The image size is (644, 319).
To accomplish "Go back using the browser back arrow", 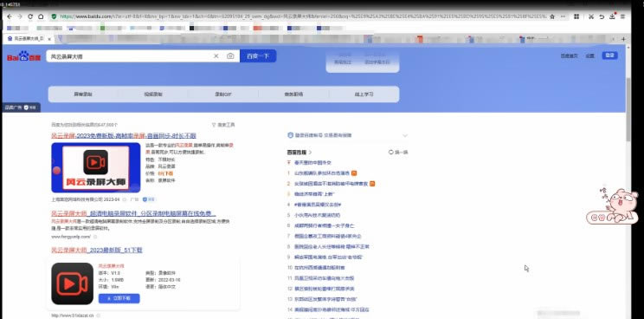I will 10,16.
